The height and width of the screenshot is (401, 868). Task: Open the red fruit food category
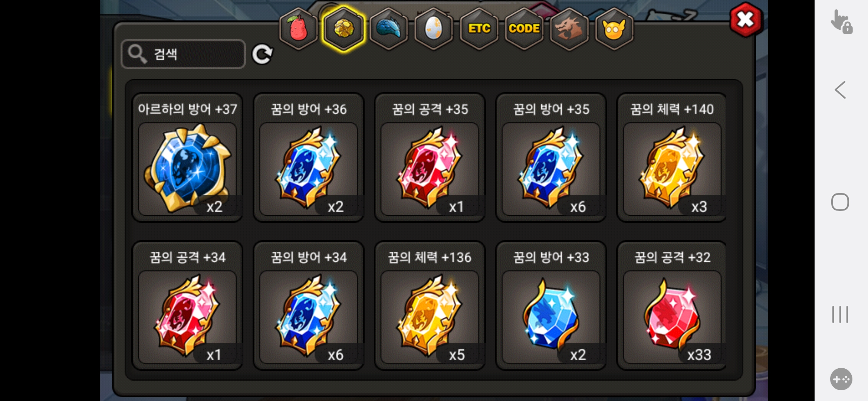click(299, 29)
